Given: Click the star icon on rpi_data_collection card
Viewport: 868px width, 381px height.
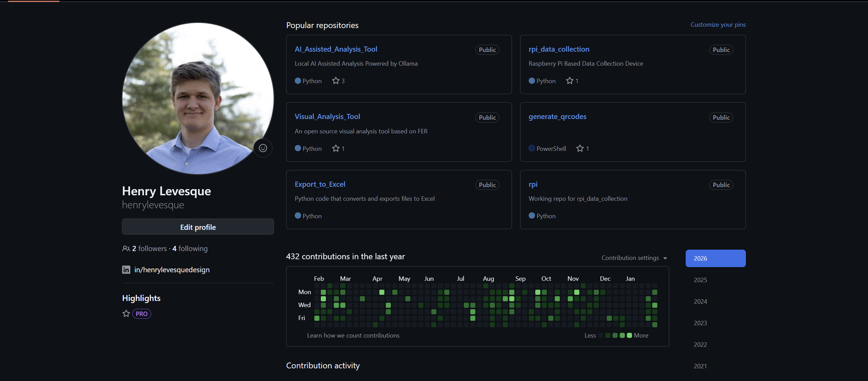Looking at the screenshot, I should click(569, 80).
